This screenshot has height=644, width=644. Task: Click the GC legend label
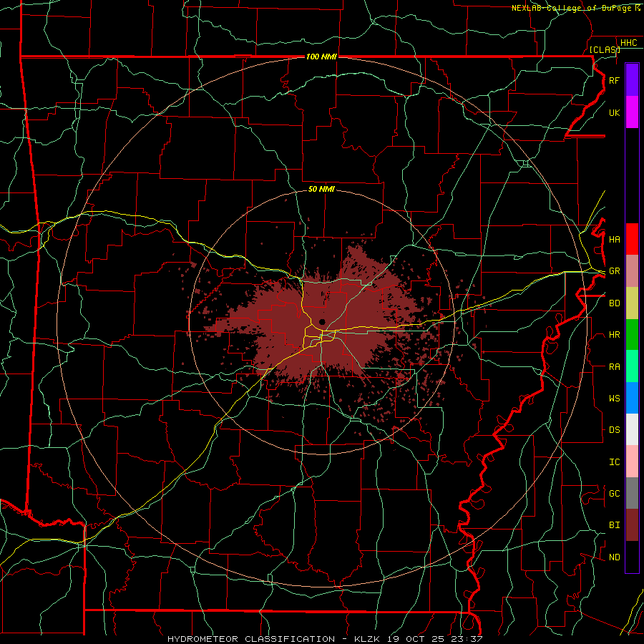tap(614, 494)
